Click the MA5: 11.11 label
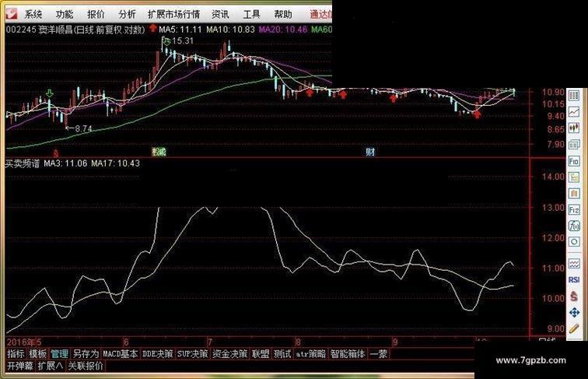Image resolution: width=588 pixels, height=379 pixels. (180, 30)
